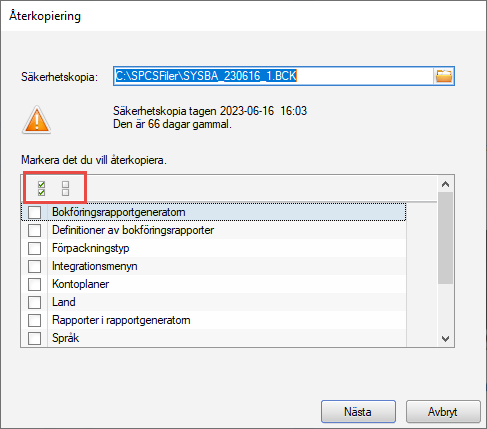Select the Rapporter i rapportgeneratorn checkbox
Image resolution: width=487 pixels, height=429 pixels.
point(35,320)
